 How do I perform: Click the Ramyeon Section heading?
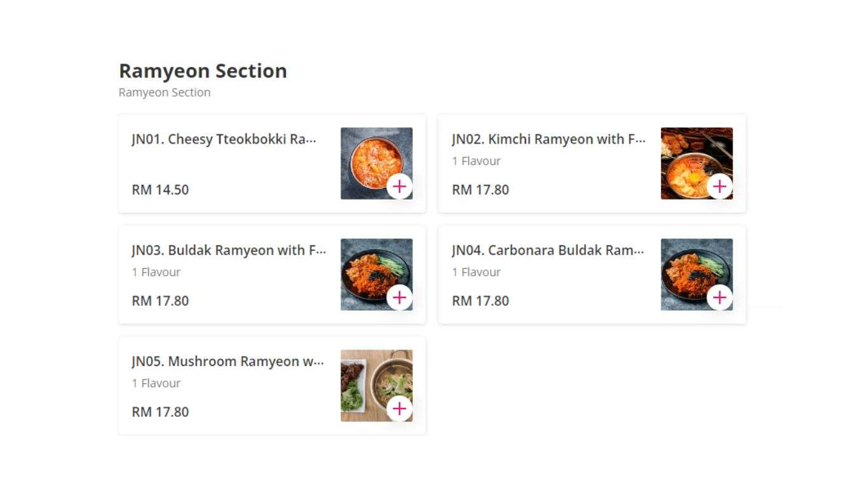click(203, 71)
